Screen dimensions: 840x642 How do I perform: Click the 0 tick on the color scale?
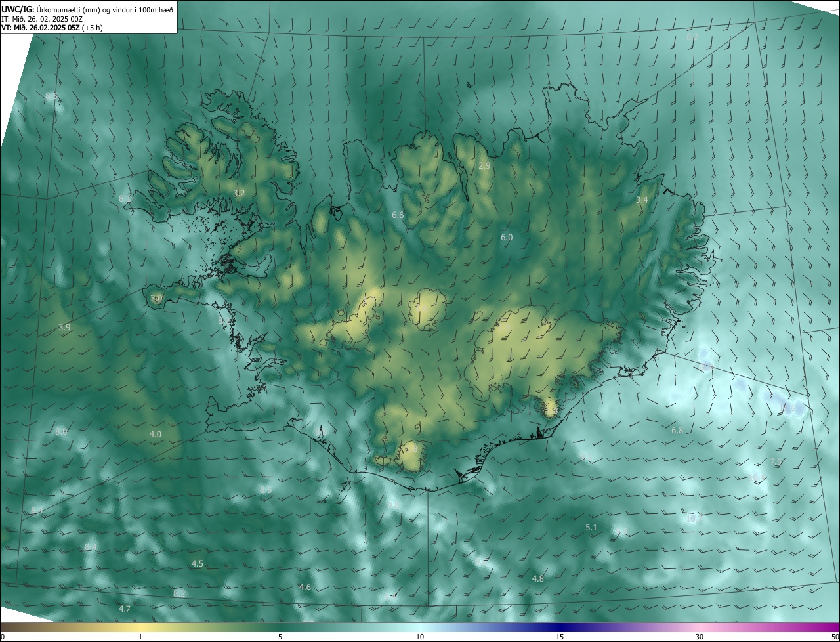pos(3,637)
